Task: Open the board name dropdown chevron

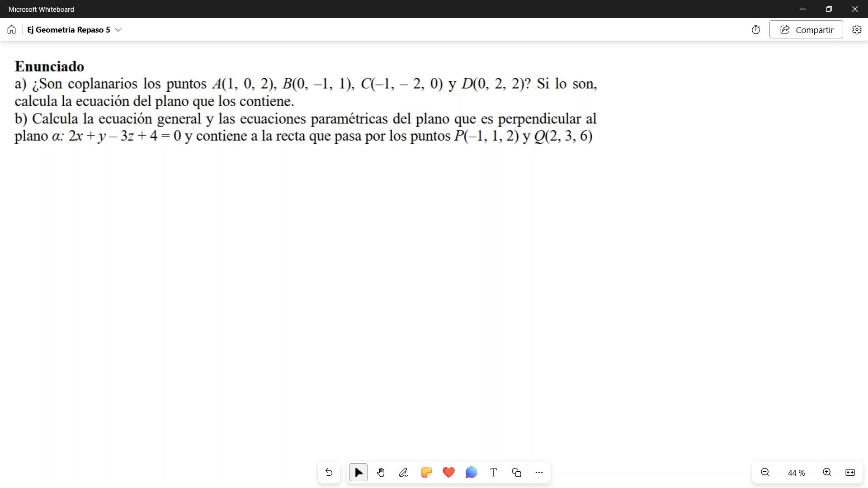Action: click(x=118, y=30)
